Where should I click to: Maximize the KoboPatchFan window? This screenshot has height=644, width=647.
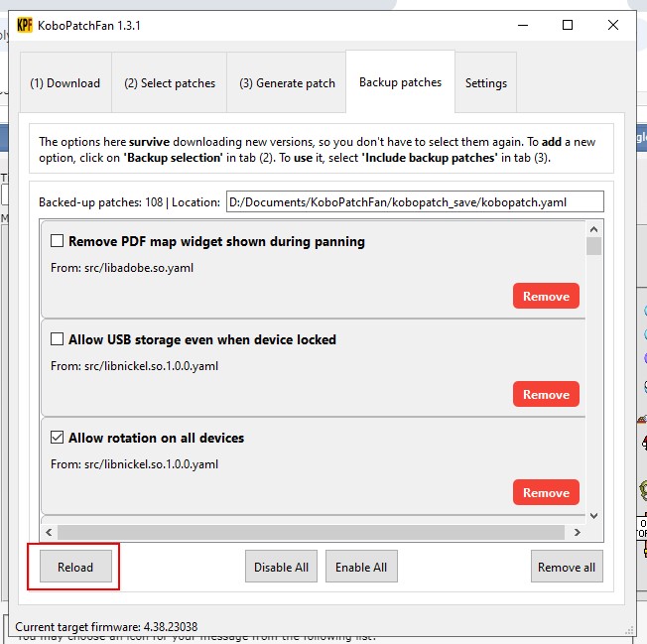point(568,25)
